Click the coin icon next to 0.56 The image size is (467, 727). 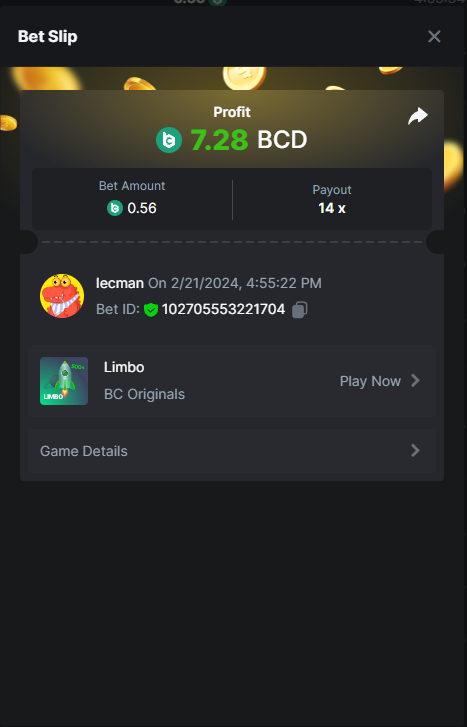pos(115,208)
